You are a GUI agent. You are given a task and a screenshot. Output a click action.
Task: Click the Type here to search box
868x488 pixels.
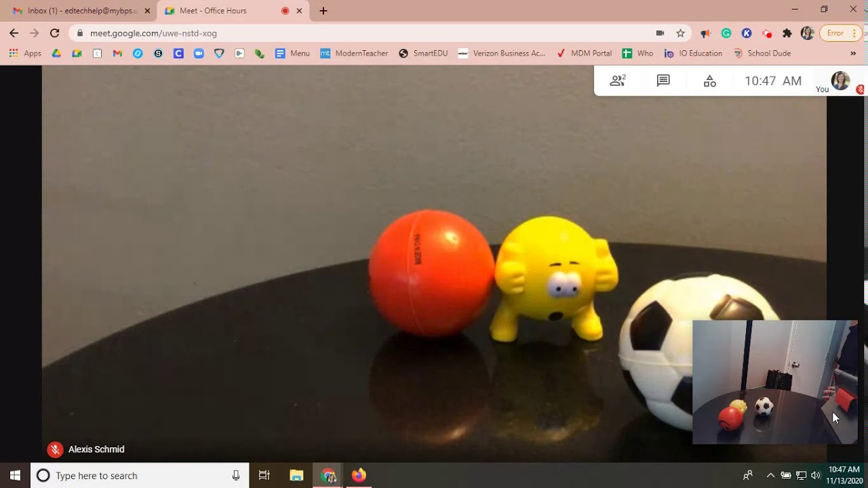pos(140,476)
